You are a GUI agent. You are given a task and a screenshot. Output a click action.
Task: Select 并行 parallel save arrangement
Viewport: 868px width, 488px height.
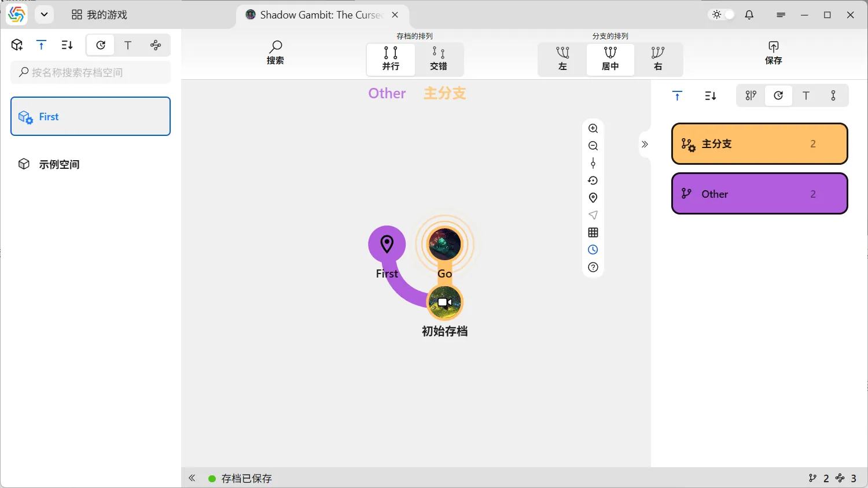[391, 59]
